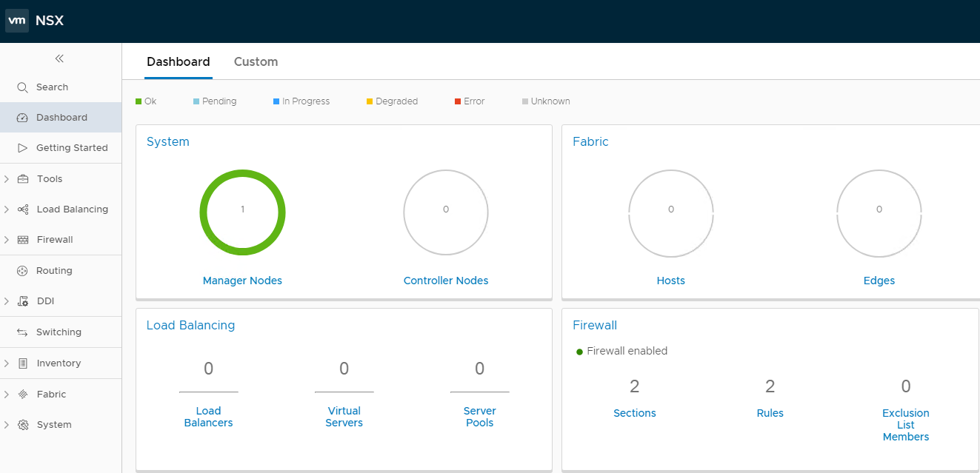Click the Getting Started play icon
The height and width of the screenshot is (473, 980).
tap(22, 148)
